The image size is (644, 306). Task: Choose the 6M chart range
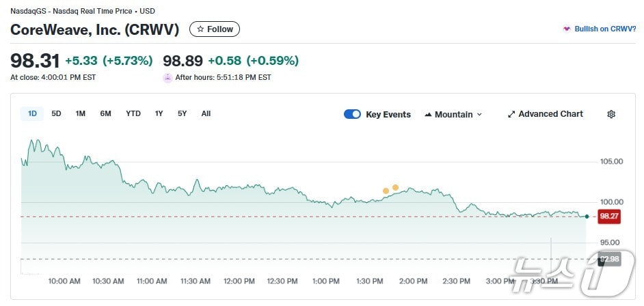(x=105, y=114)
